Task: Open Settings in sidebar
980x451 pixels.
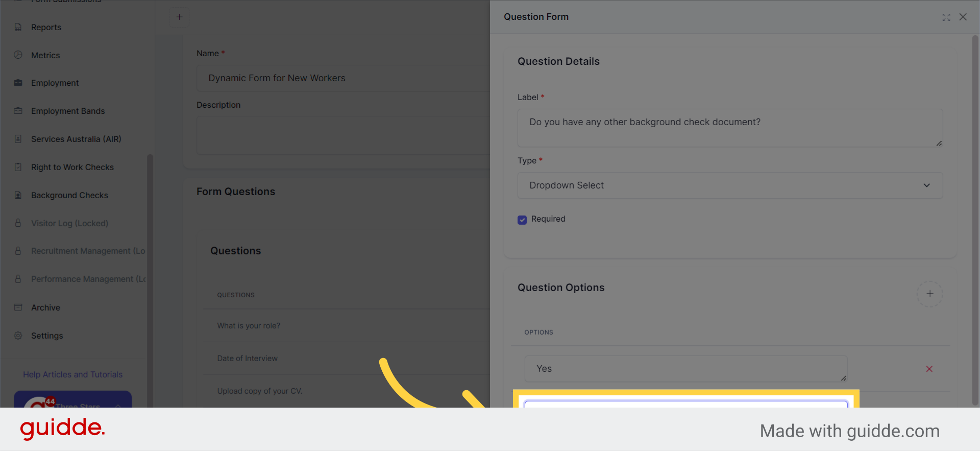Action: click(x=47, y=336)
